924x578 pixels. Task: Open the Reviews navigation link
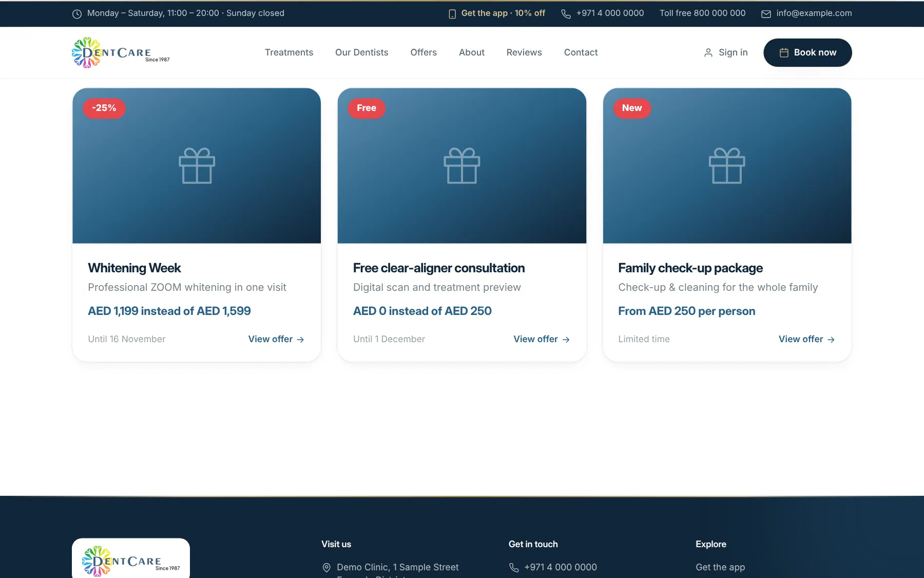pyautogui.click(x=524, y=52)
